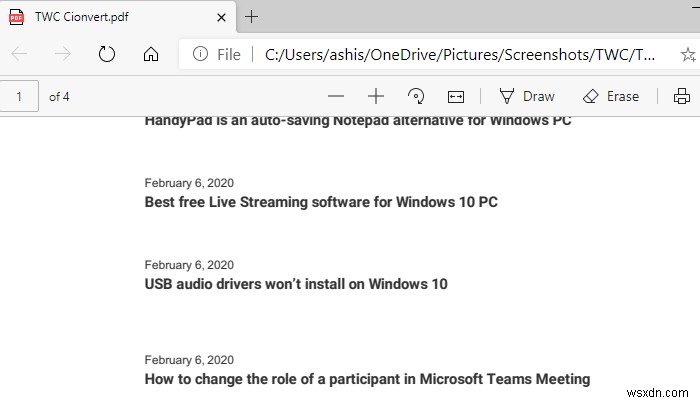700x403 pixels.
Task: Select the Erase tool
Action: click(610, 96)
